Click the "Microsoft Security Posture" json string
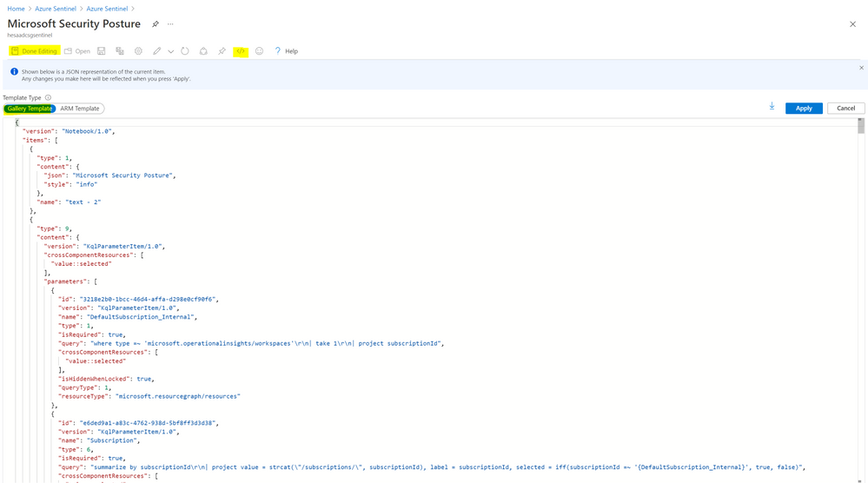Screen dimensions: 868x483 coord(124,175)
